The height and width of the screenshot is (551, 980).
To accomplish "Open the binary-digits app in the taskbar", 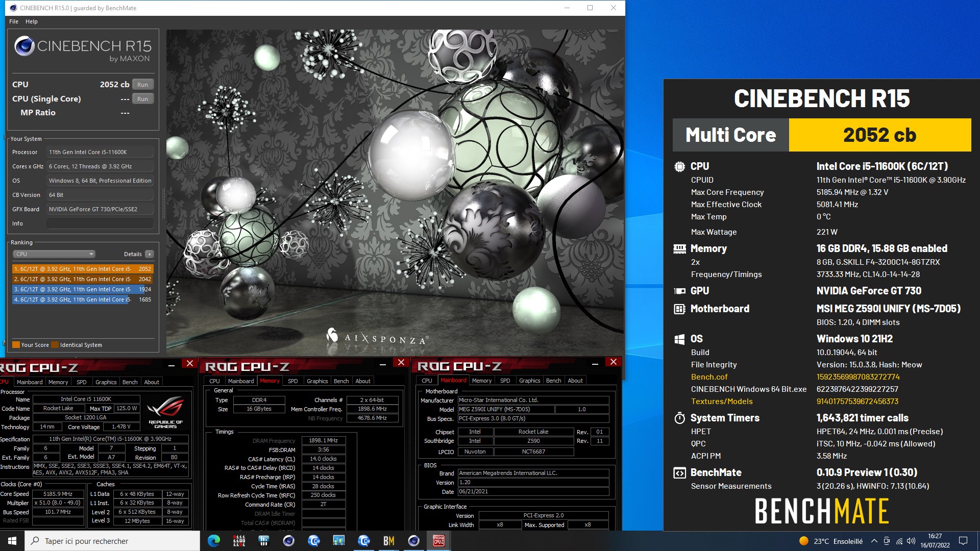I will click(239, 541).
